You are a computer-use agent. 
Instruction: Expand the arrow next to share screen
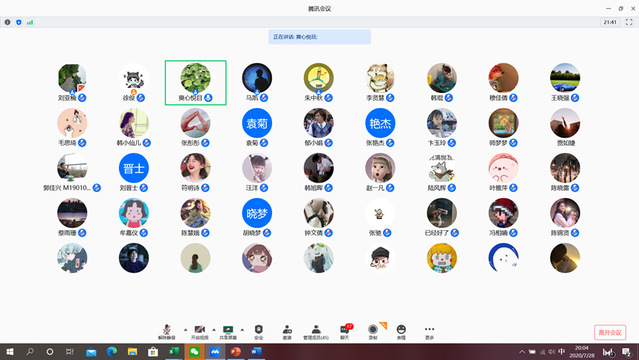point(242,329)
